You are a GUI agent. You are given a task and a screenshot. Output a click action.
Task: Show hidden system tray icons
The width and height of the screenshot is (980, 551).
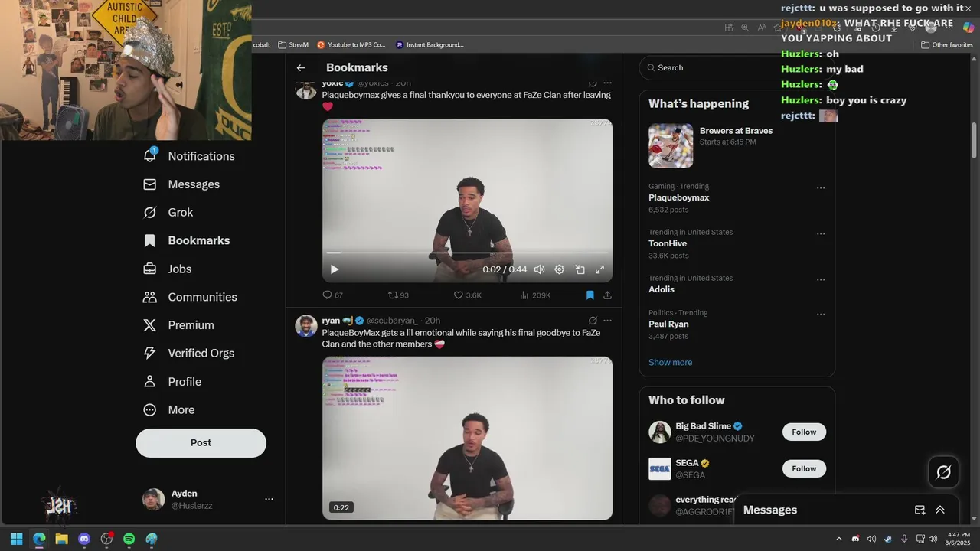(x=839, y=539)
